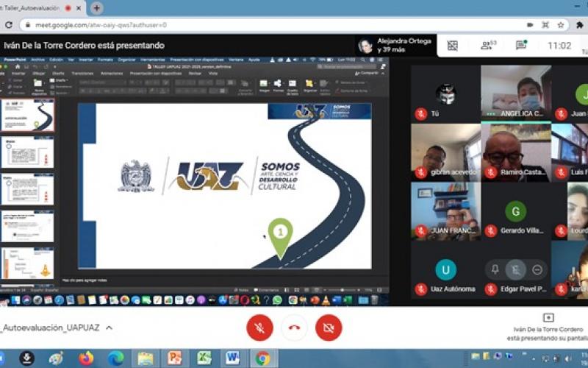Click the Compartir button in PowerPoint
The image size is (588, 368).
[367, 73]
